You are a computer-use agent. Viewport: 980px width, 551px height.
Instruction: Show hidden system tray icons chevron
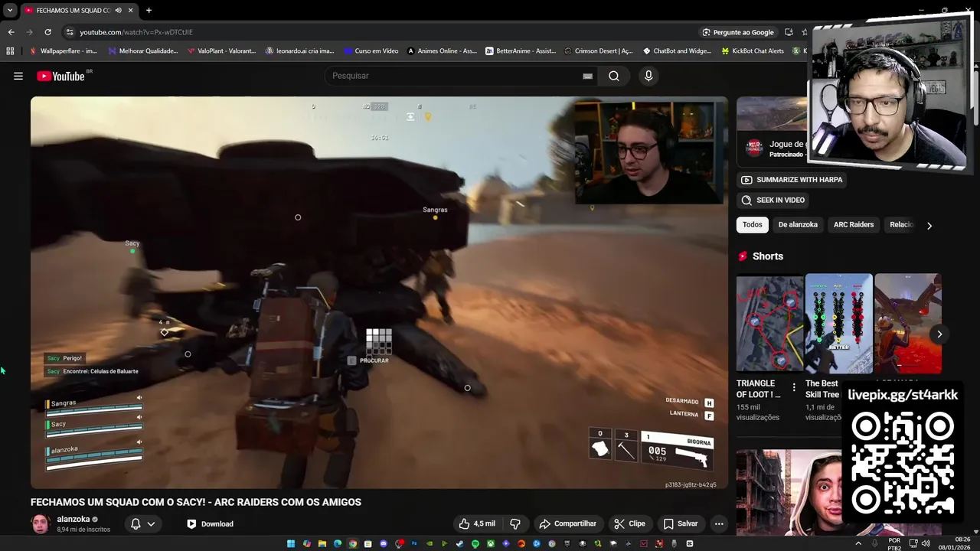click(857, 543)
